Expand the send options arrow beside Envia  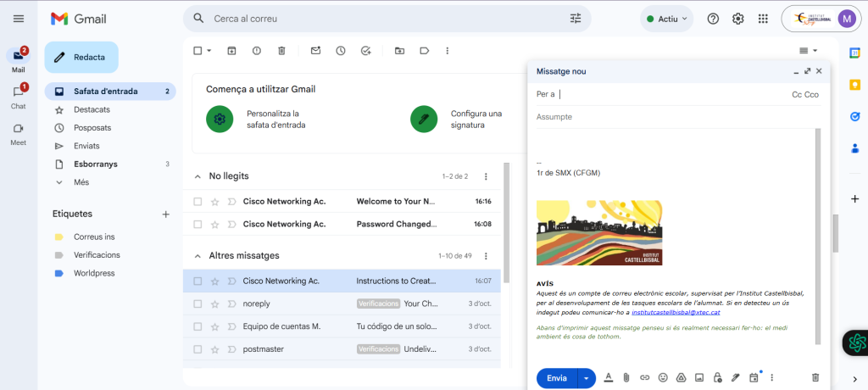click(586, 378)
